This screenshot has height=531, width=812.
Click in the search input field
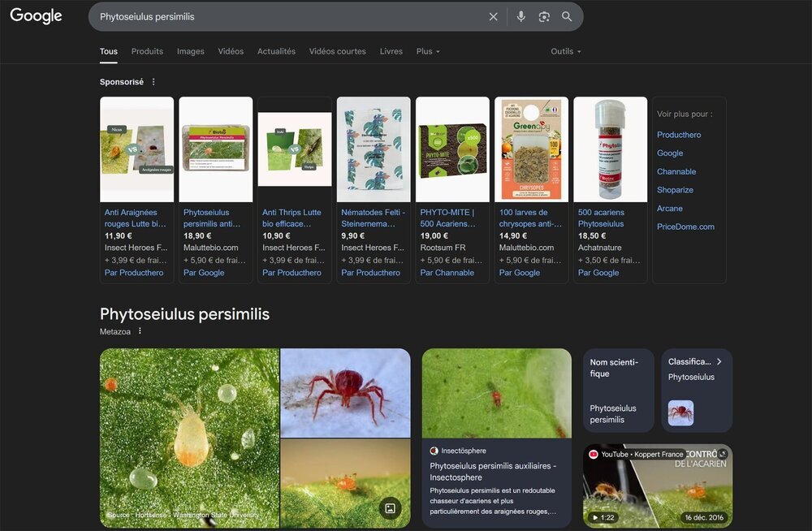[x=290, y=16]
